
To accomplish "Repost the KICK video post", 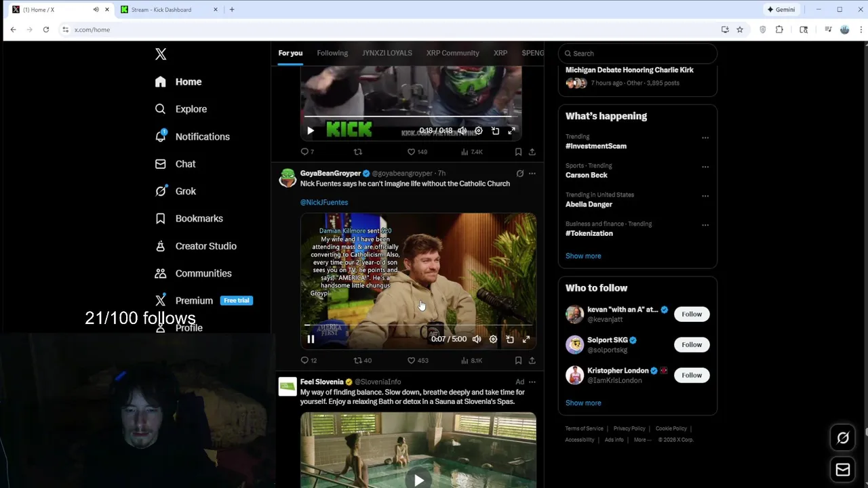I will click(x=358, y=152).
